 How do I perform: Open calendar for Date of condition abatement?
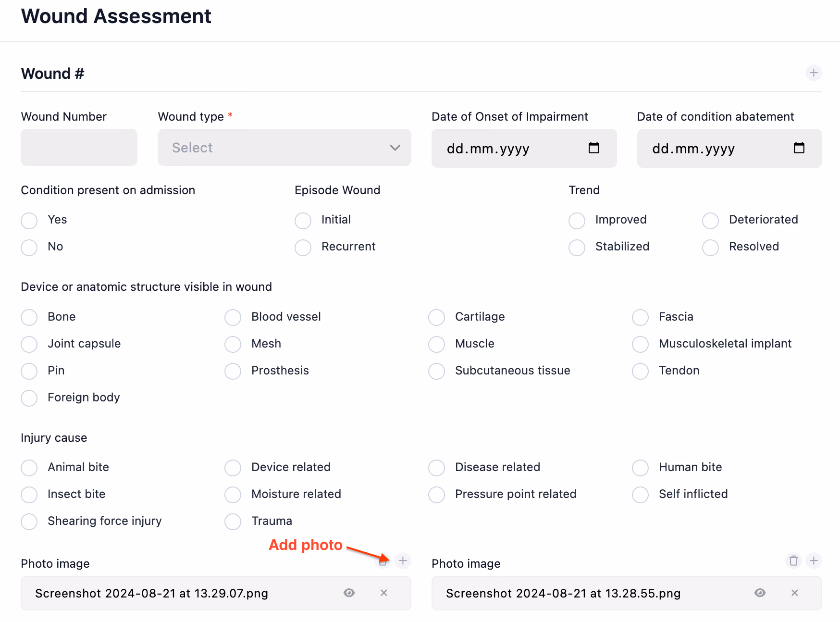(x=799, y=148)
